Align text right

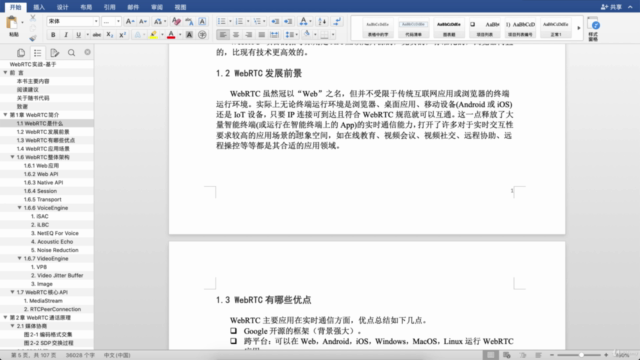tap(249, 35)
